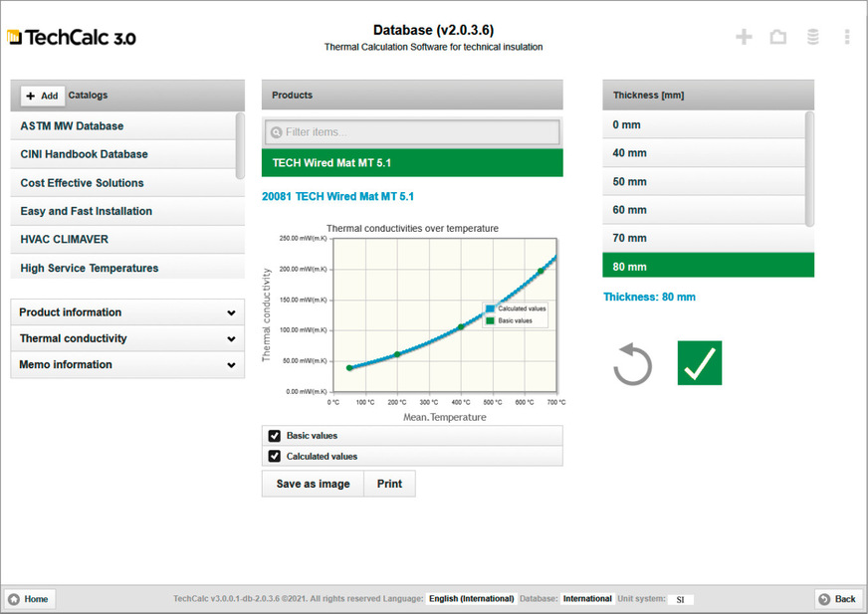Click the Back button in footer
Screen dimensions: 868x614
tap(839, 598)
